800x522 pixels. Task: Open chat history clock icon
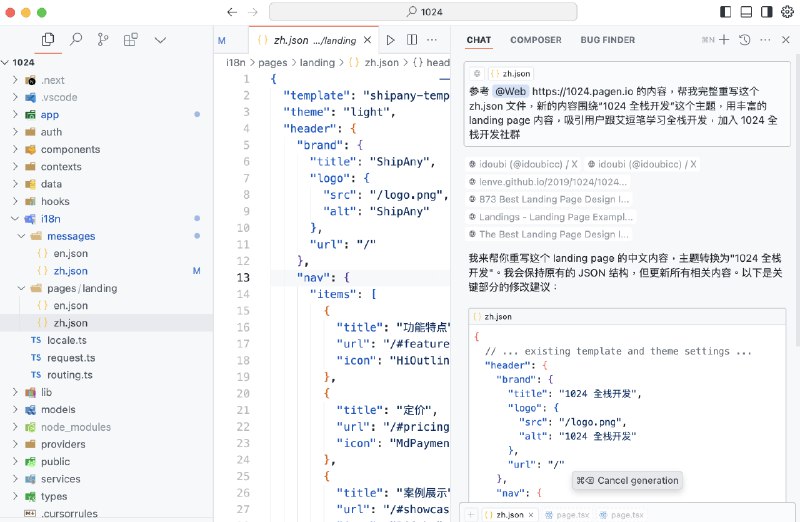point(745,40)
